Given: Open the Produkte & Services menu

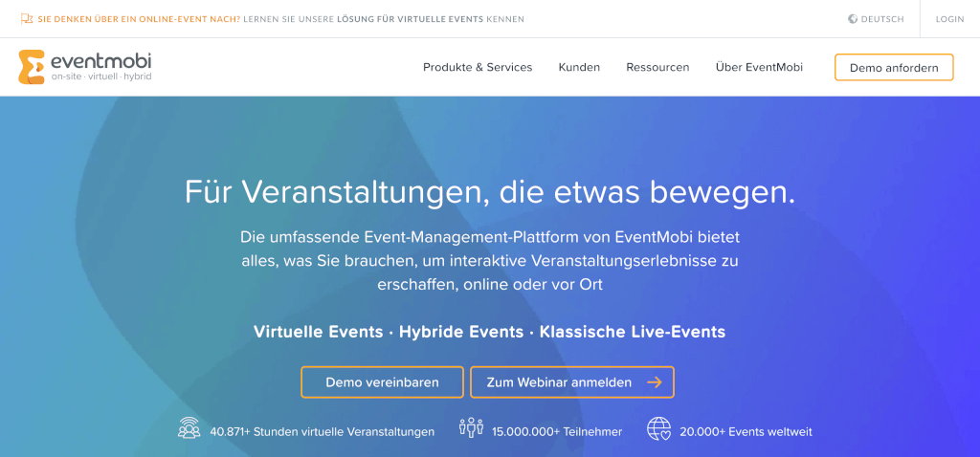Looking at the screenshot, I should (478, 67).
